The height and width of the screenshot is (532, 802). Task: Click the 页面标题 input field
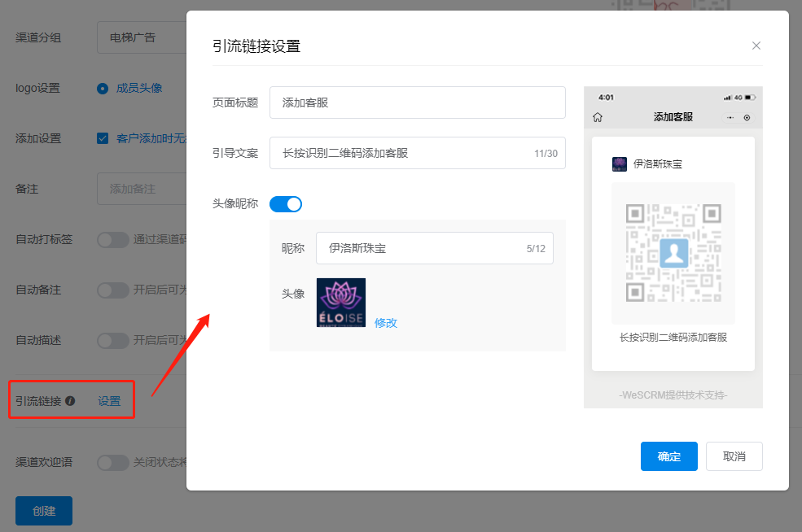point(418,102)
